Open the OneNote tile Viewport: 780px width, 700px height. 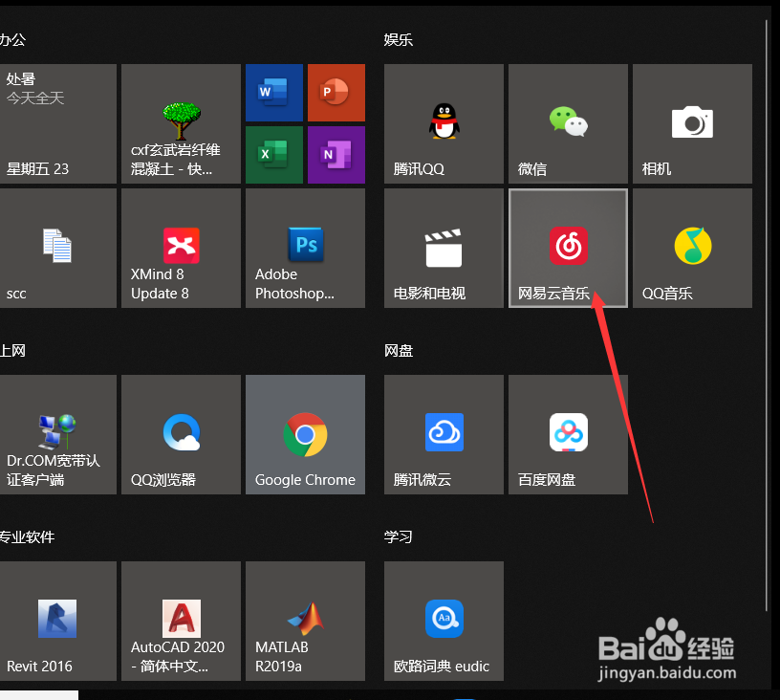(336, 155)
